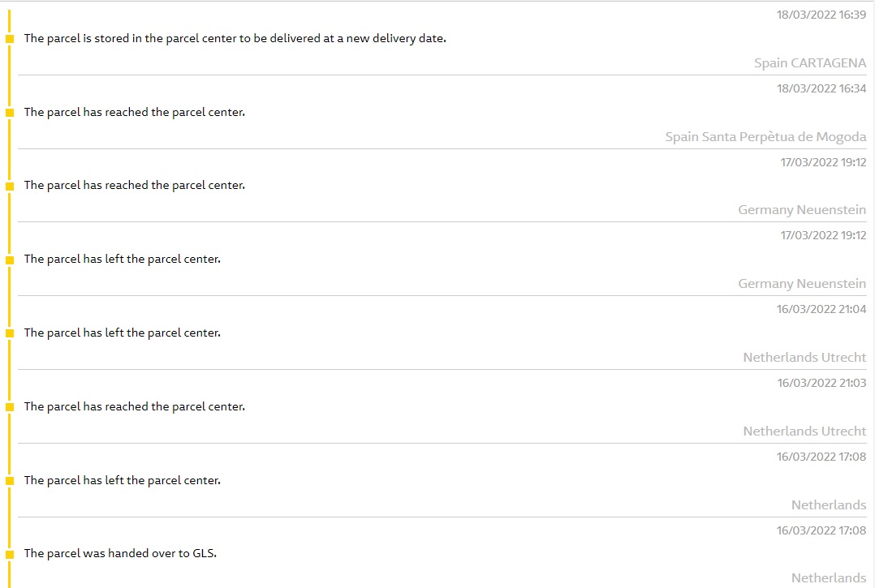Click the 18/03/2022 16:39 timestamp
Screen dimensions: 875x588
(x=821, y=15)
